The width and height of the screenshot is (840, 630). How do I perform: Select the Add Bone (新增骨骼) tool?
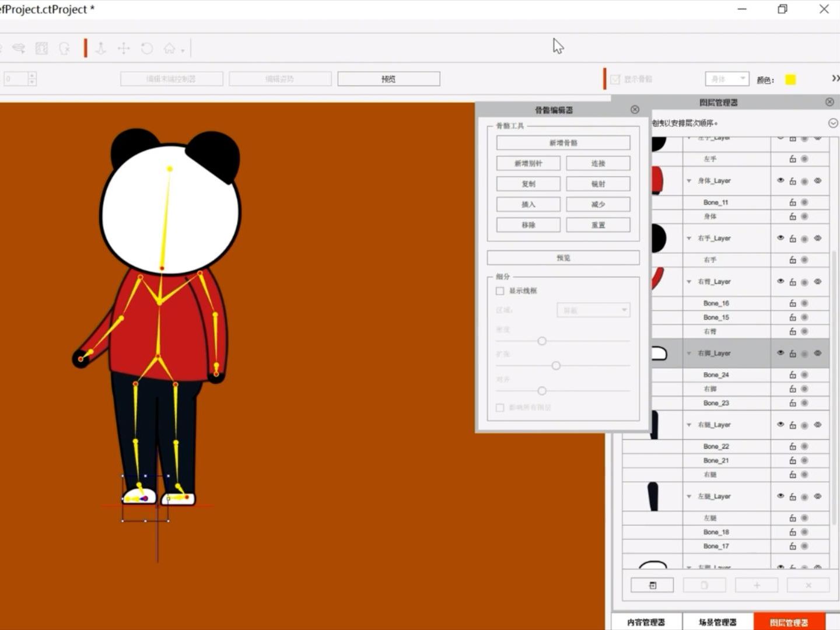[562, 142]
